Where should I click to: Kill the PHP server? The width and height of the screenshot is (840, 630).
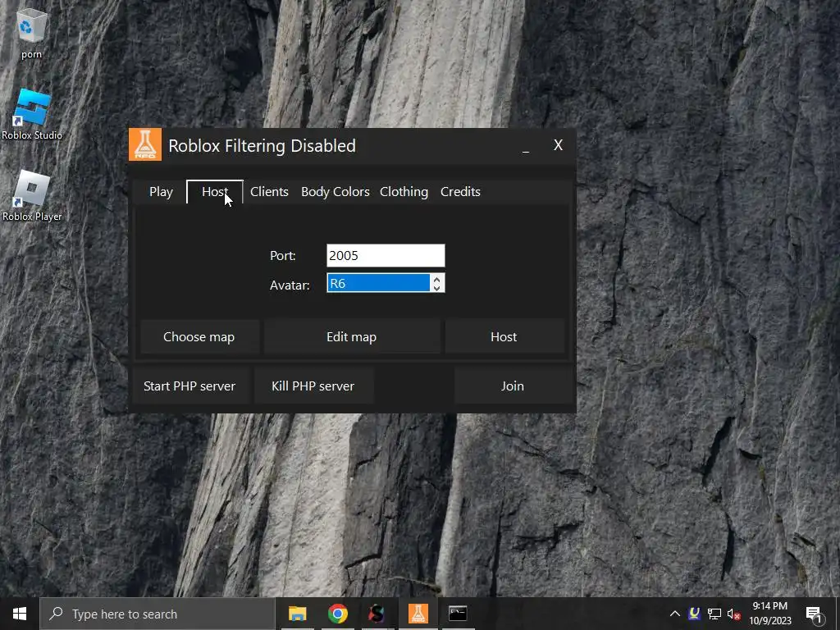[313, 386]
